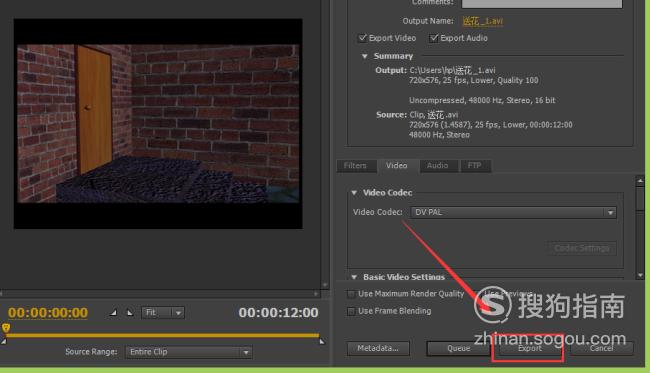The image size is (650, 373).
Task: Click the Queue button
Action: coord(458,349)
